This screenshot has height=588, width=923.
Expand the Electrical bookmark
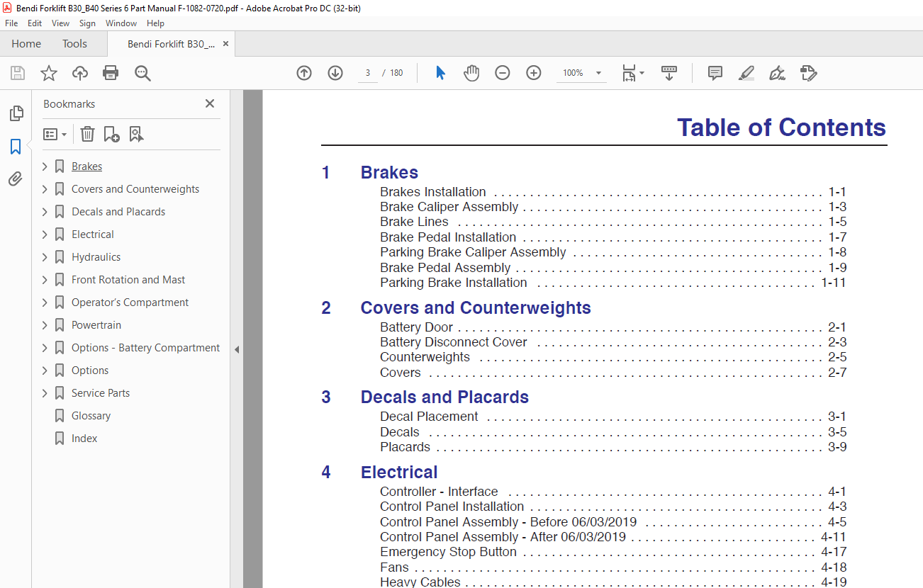point(45,234)
